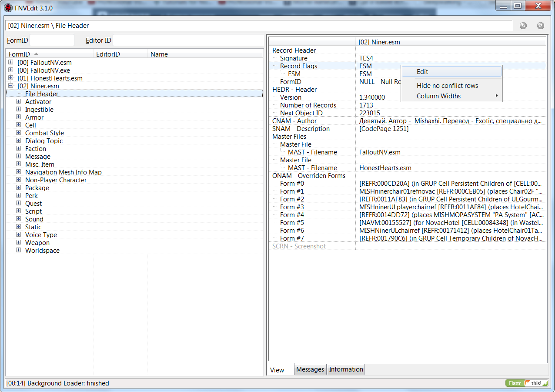Expand the Quest group

click(19, 203)
